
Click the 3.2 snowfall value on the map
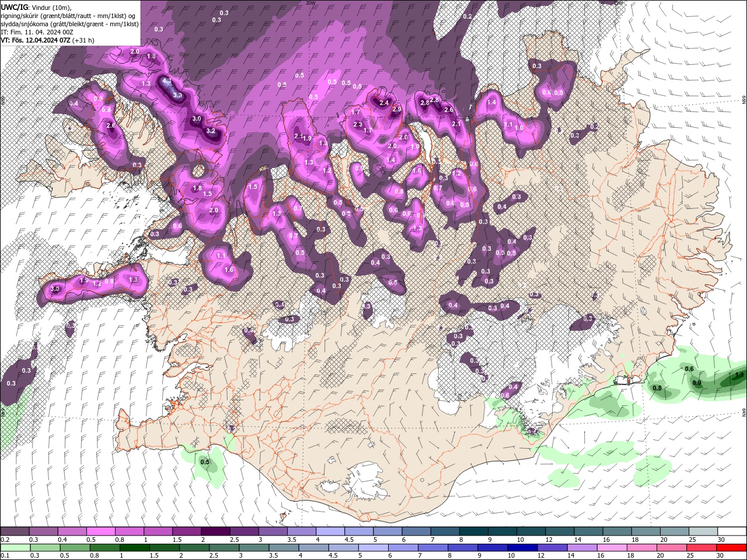click(x=211, y=131)
